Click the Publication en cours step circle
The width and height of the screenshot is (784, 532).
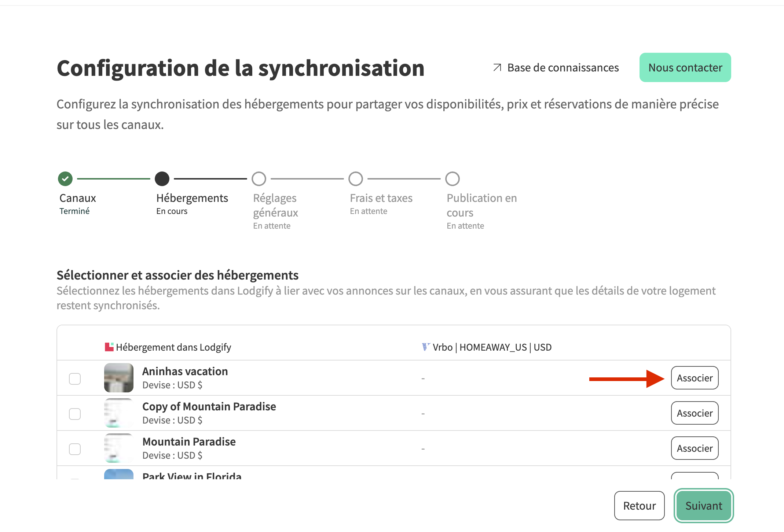coord(453,179)
